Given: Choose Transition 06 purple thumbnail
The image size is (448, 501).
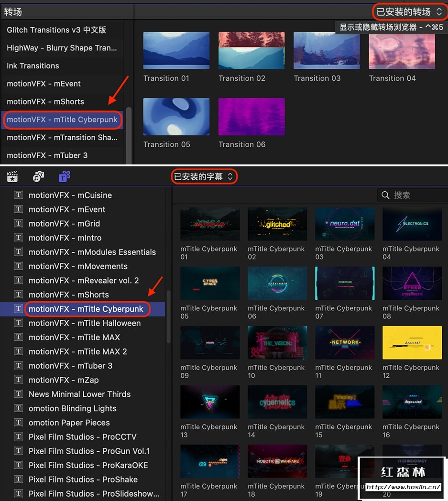Looking at the screenshot, I should (x=251, y=117).
